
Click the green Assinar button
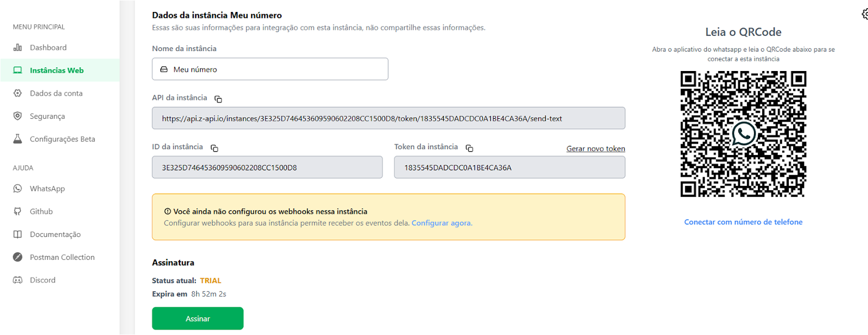[x=197, y=319]
